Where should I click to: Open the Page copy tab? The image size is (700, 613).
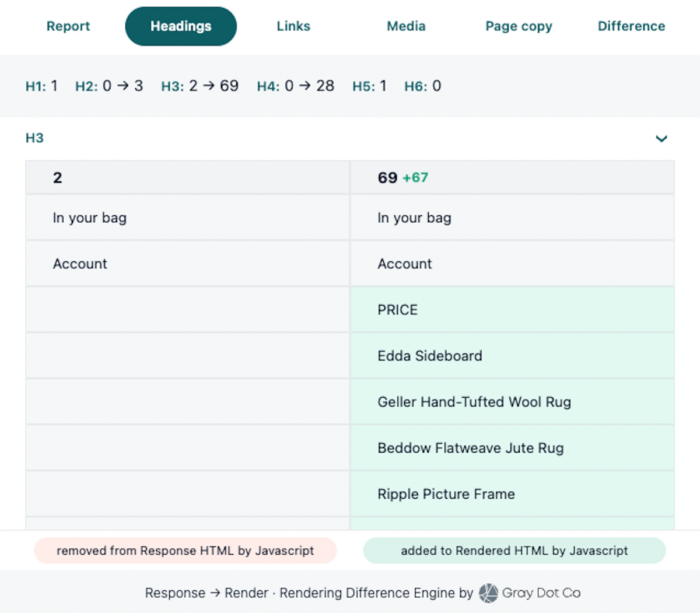click(x=519, y=26)
